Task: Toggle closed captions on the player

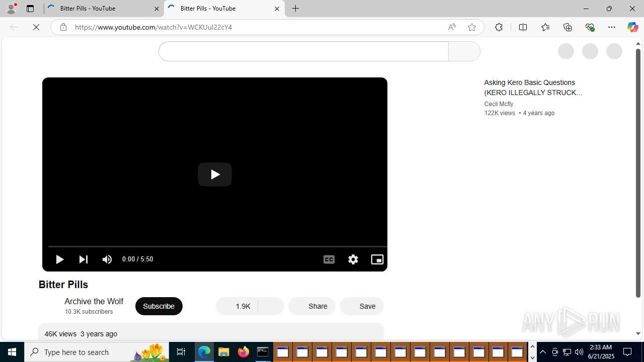Action: pos(329,259)
